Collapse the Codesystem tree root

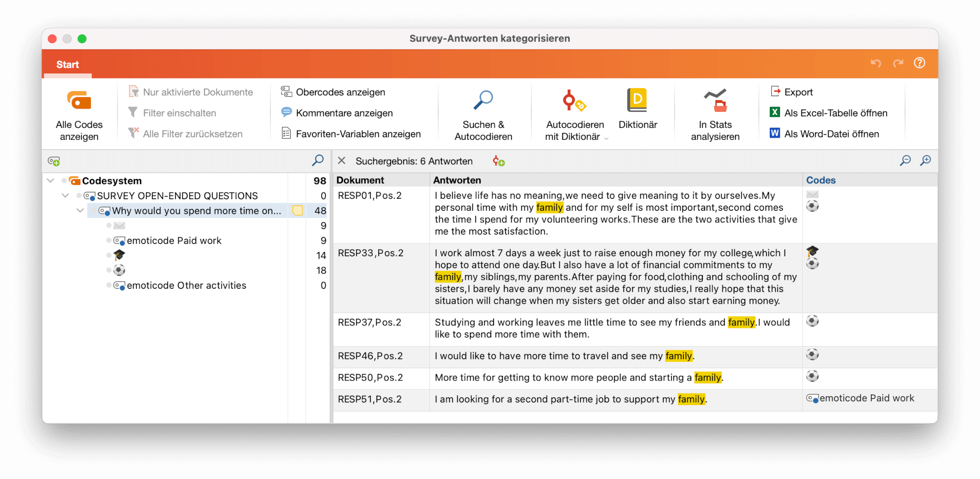pos(50,180)
